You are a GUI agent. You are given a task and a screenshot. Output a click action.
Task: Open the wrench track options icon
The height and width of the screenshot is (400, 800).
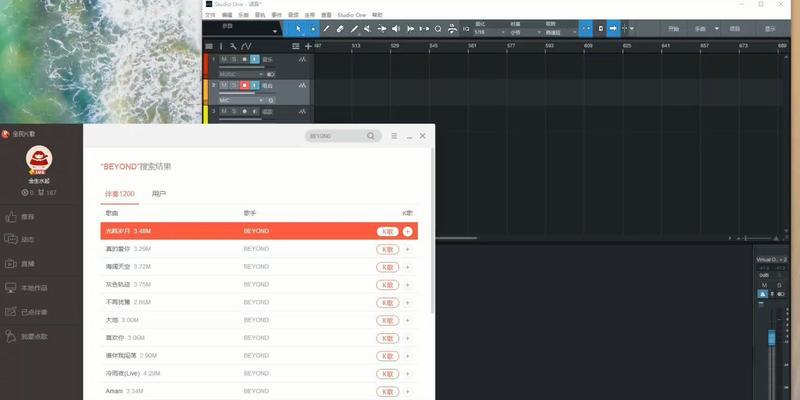[x=233, y=46]
